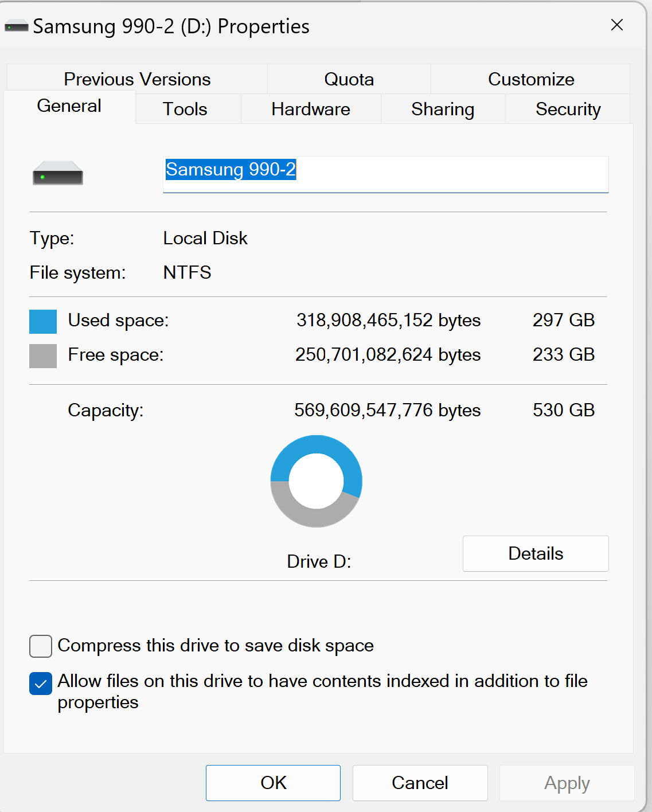The height and width of the screenshot is (812, 652).
Task: Enable Compress this drive checkbox
Action: (41, 646)
